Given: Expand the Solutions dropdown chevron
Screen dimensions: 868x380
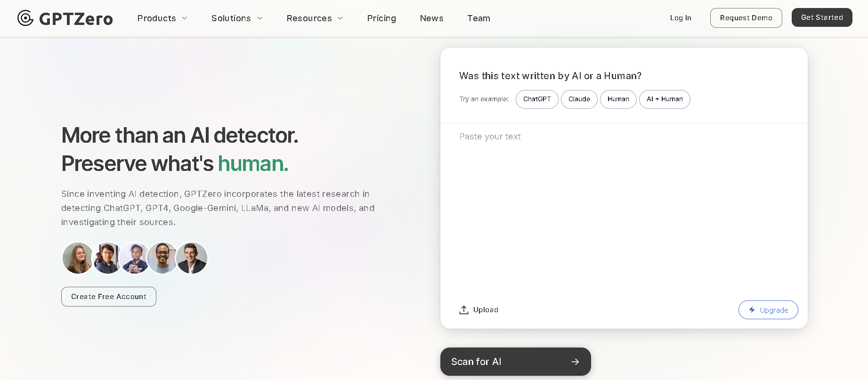Looking at the screenshot, I should click(x=260, y=18).
